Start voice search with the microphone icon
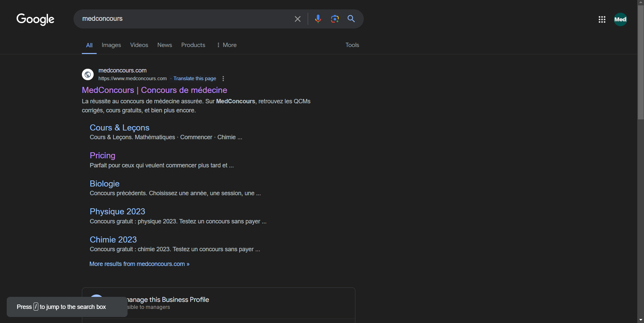The width and height of the screenshot is (644, 323). coord(318,19)
